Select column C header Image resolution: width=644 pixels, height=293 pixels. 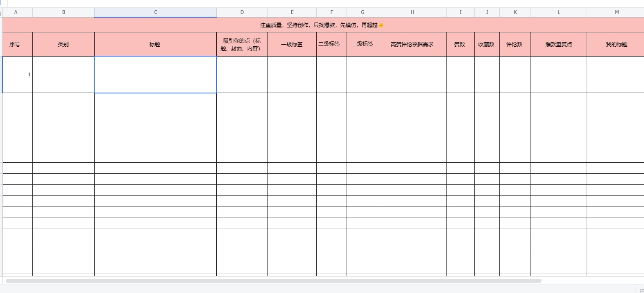(x=155, y=12)
